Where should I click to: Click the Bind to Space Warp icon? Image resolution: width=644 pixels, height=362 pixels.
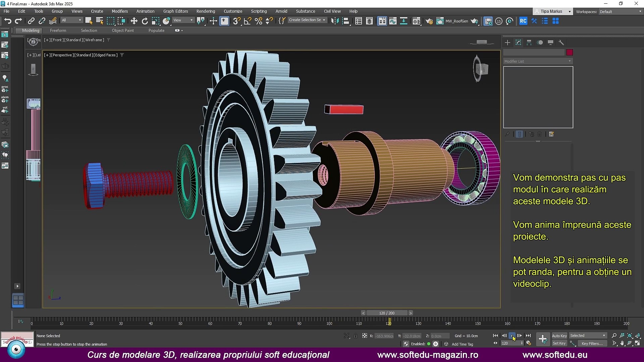pos(53,21)
